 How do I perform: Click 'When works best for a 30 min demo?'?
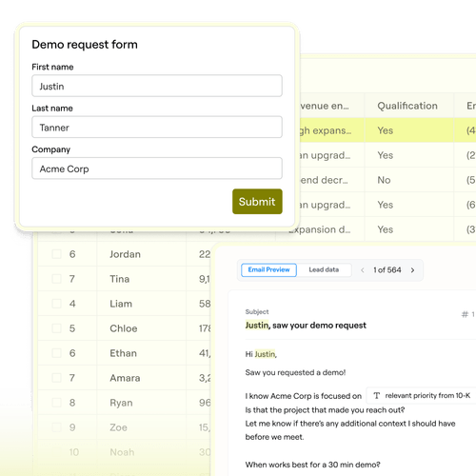[312, 465]
